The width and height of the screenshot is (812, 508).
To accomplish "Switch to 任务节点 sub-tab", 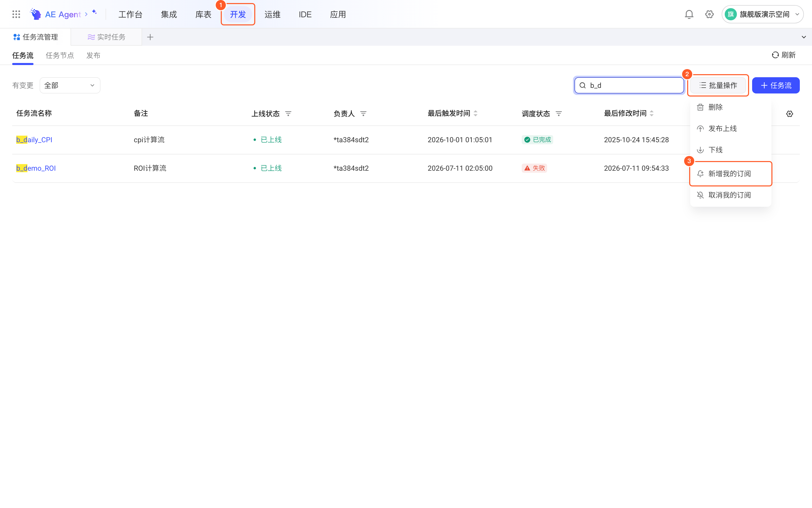I will pos(60,55).
